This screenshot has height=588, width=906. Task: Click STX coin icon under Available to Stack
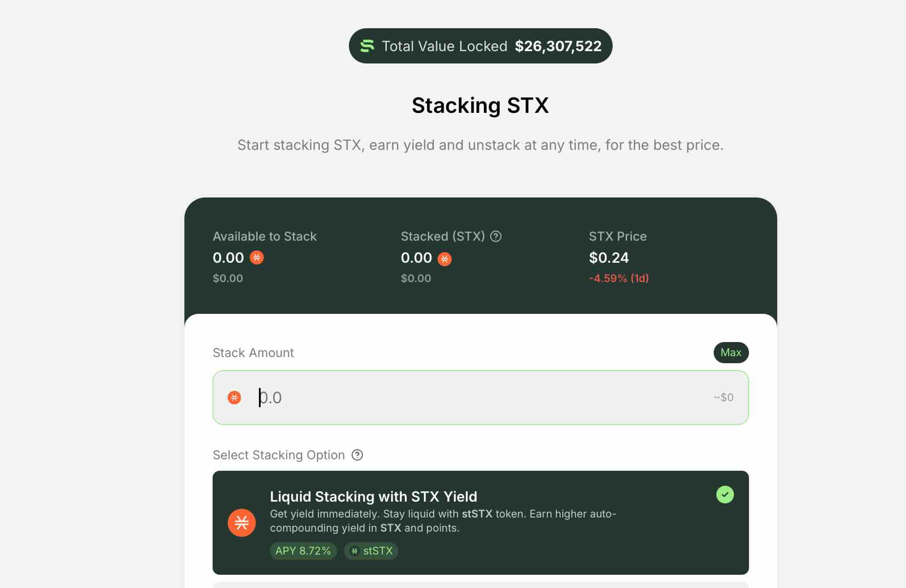click(x=257, y=257)
